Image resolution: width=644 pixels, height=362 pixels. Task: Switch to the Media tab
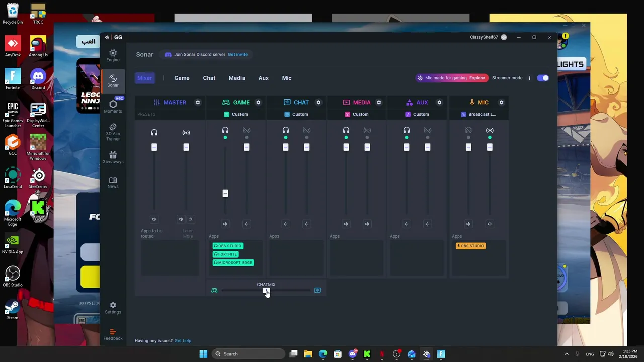tap(237, 78)
